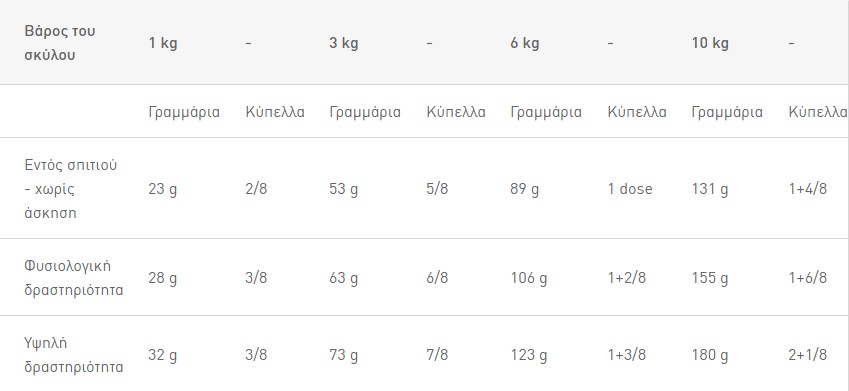Click the 1+2/8 cups cell

(627, 278)
